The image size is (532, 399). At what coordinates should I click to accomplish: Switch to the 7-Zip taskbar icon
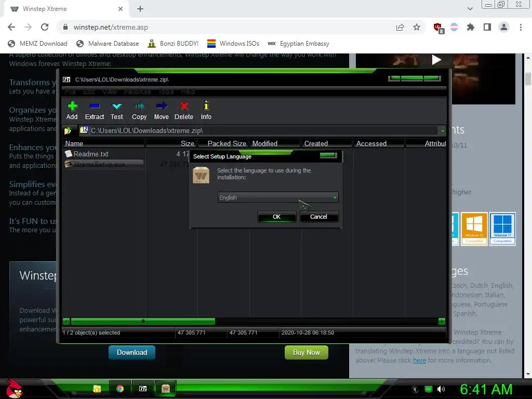[143, 389]
